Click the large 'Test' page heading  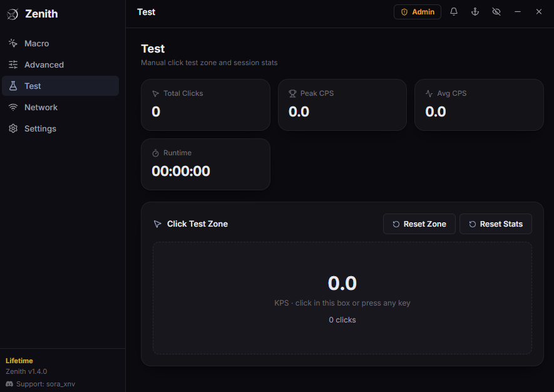(x=153, y=48)
